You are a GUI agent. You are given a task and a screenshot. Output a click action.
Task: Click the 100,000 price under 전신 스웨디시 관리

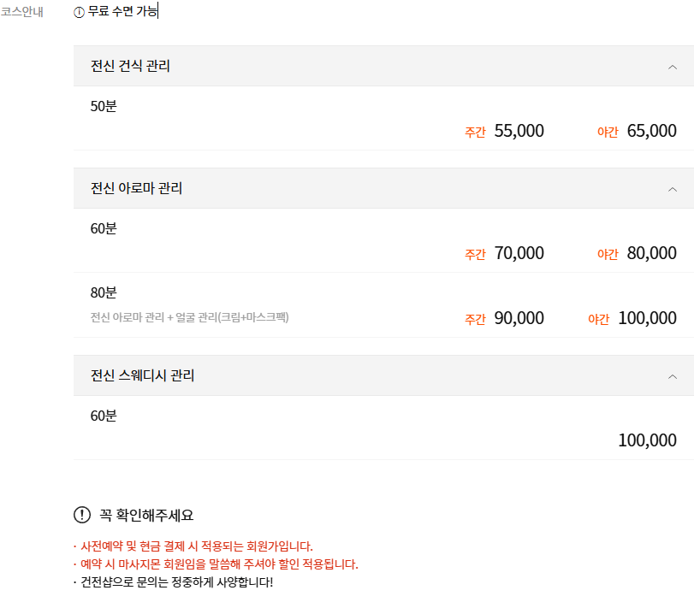(x=646, y=439)
